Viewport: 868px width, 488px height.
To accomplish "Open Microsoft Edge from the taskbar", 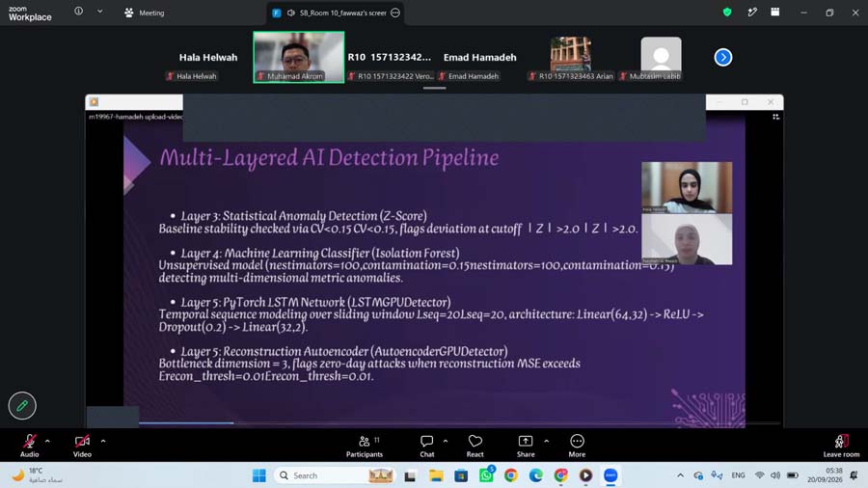I will tap(535, 475).
